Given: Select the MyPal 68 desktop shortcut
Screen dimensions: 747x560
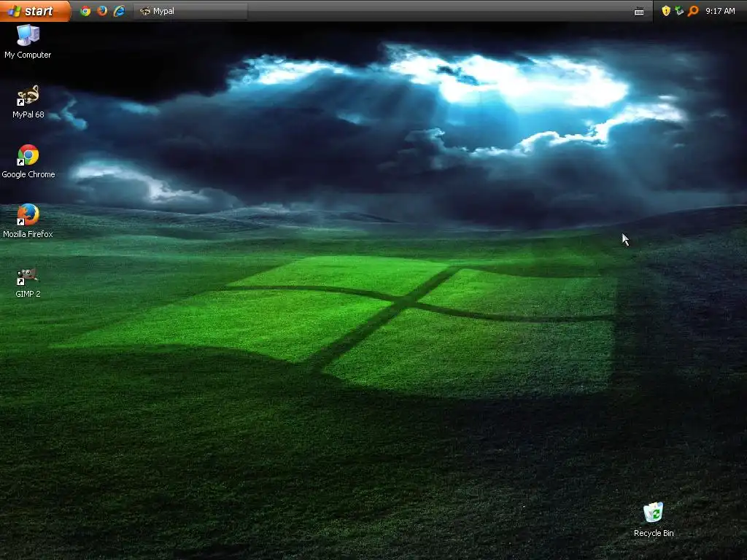Looking at the screenshot, I should [28, 102].
